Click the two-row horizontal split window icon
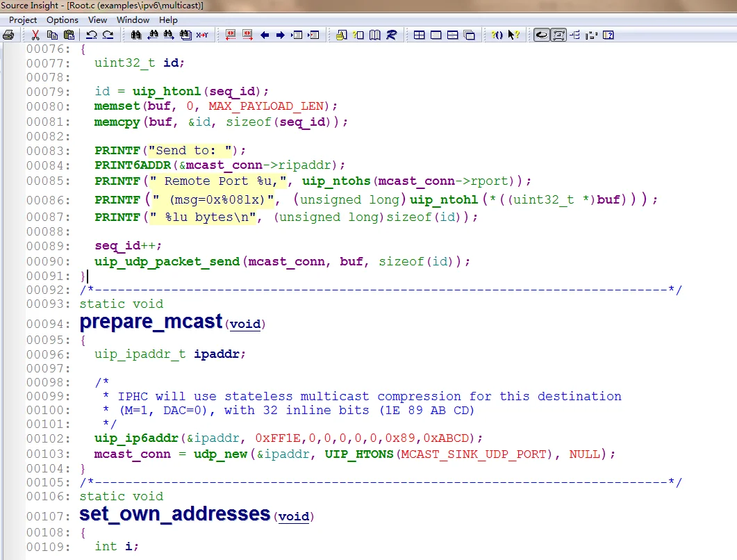 click(453, 35)
